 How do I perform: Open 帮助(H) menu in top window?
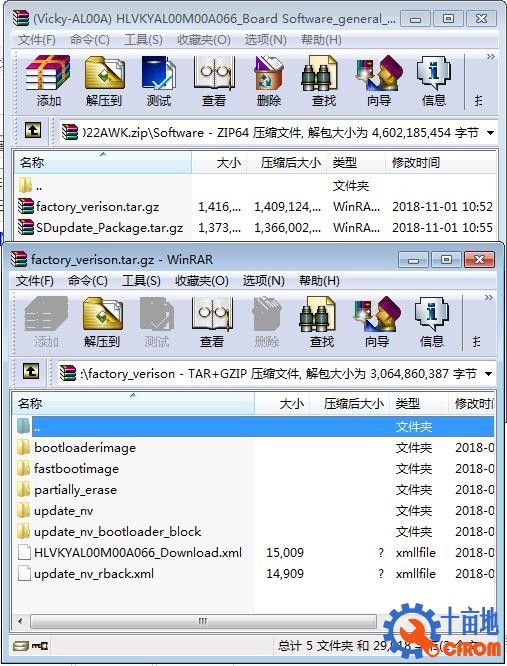(321, 40)
